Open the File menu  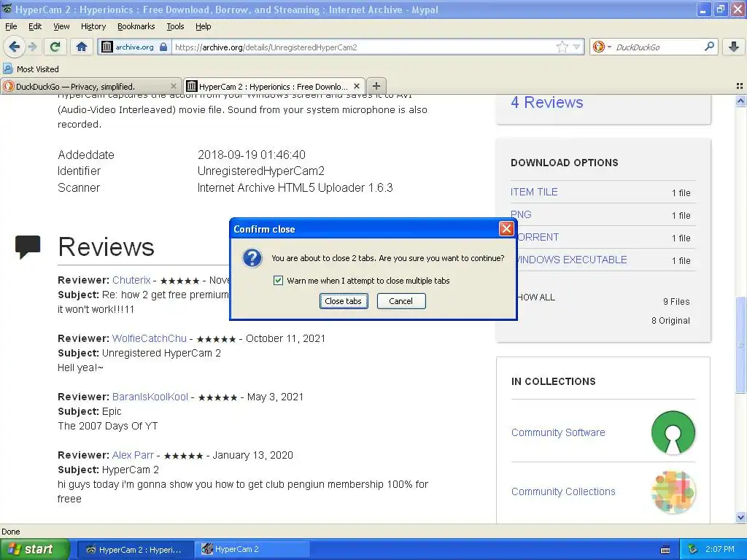point(11,26)
